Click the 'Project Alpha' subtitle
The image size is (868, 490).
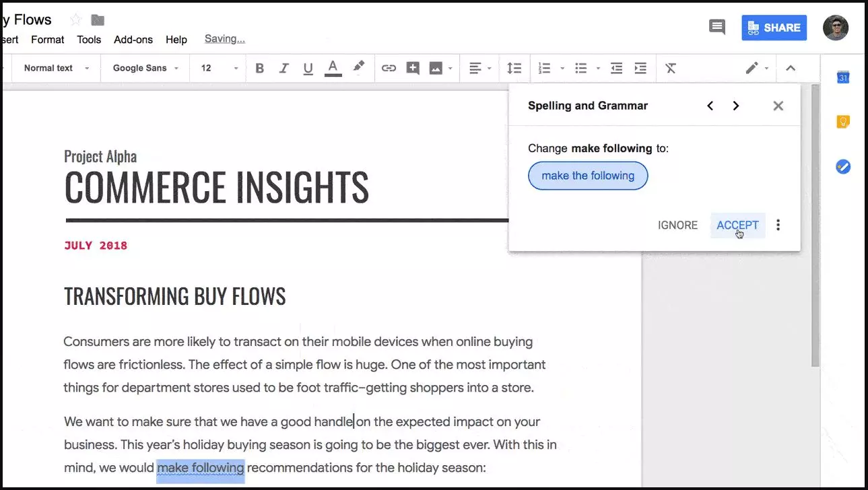(x=100, y=157)
